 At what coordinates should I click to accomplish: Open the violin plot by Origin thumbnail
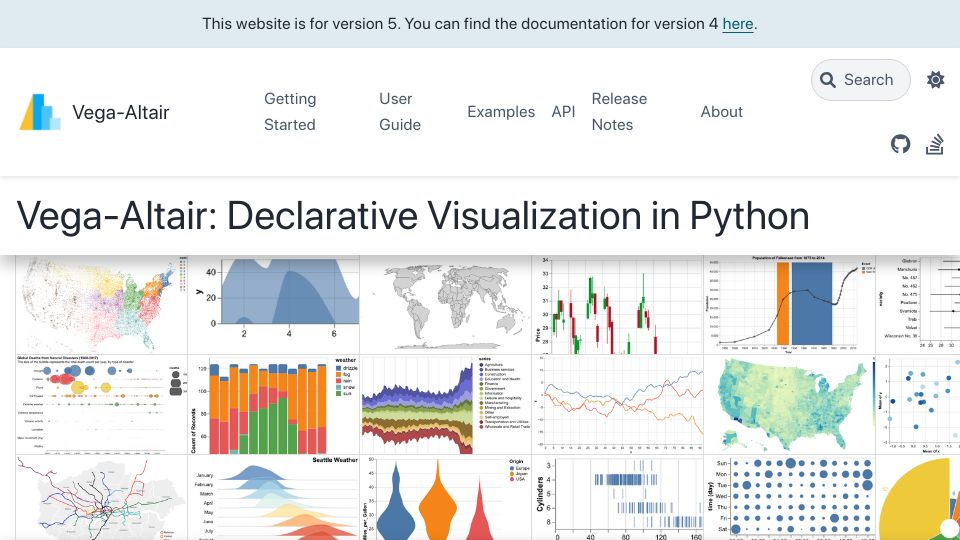click(446, 497)
